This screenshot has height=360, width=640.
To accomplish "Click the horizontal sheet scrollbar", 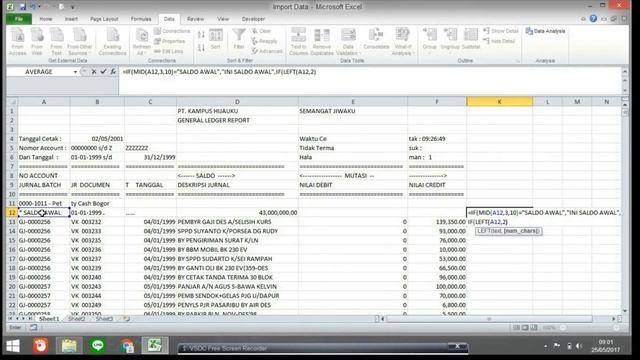I will tap(489, 319).
